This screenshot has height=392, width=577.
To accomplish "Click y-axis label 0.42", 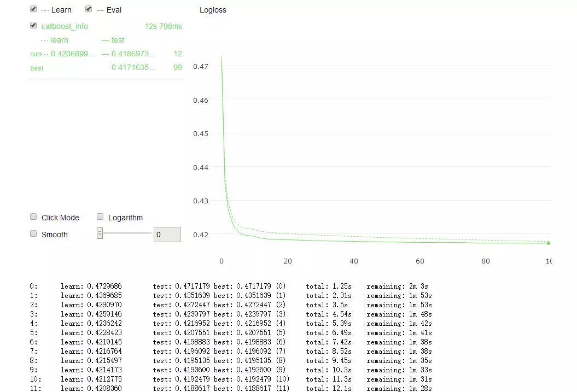I will pyautogui.click(x=201, y=235).
